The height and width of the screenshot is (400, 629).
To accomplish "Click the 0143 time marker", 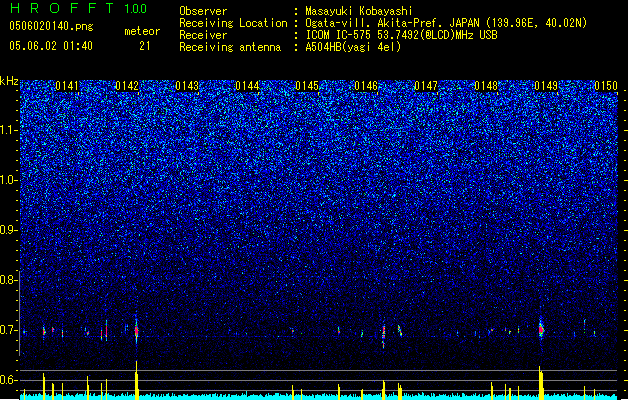I will 187,86.
